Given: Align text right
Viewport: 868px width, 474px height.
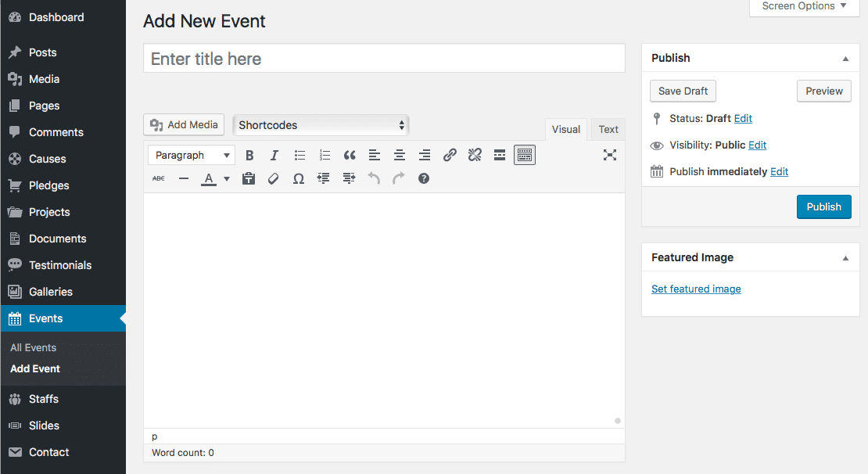Looking at the screenshot, I should point(425,156).
